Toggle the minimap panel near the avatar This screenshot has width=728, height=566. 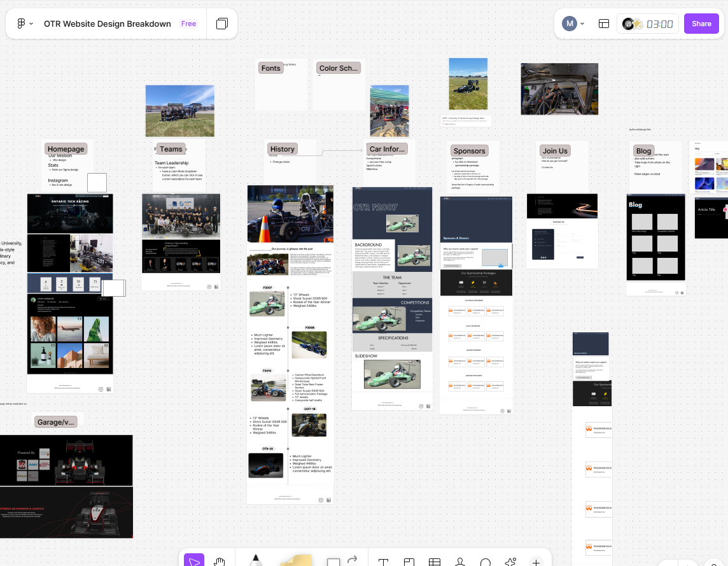[x=603, y=24]
